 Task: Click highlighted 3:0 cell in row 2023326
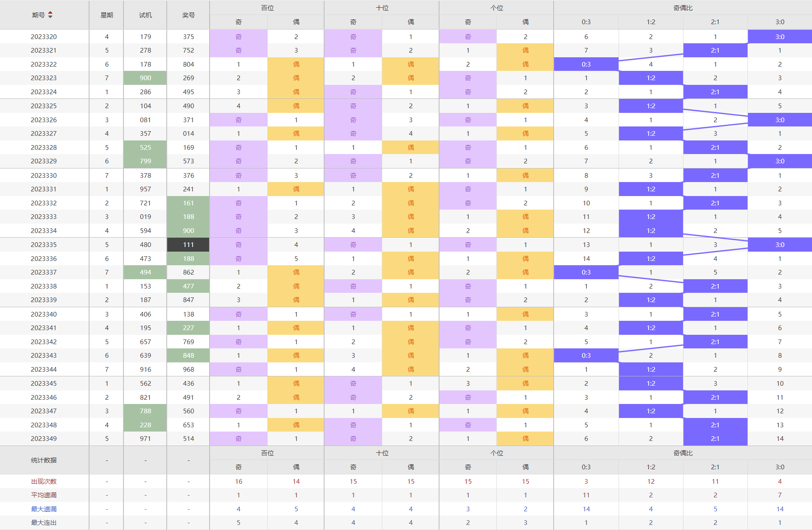780,120
